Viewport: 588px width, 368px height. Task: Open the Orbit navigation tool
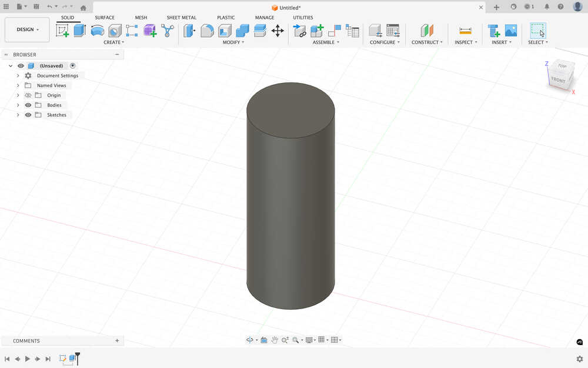[x=250, y=340]
